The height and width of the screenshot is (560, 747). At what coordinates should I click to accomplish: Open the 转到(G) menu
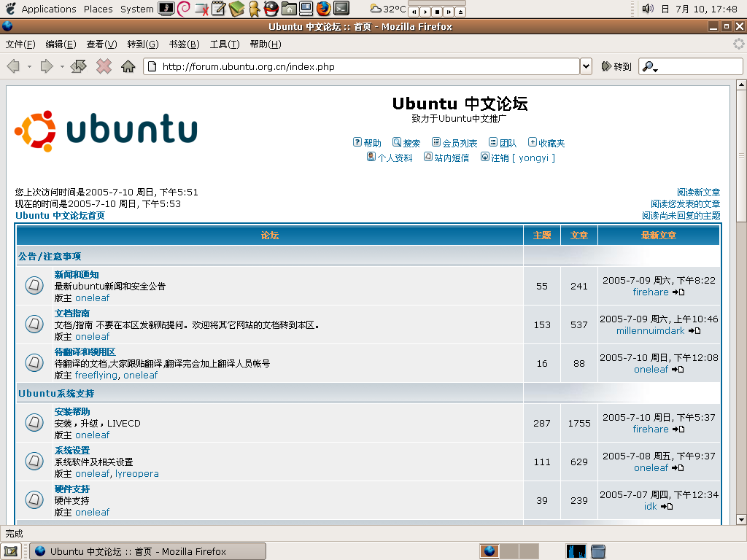143,44
